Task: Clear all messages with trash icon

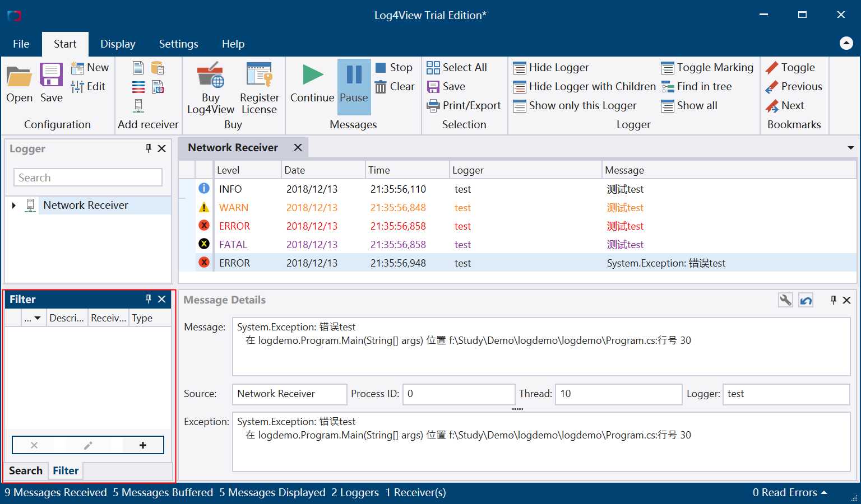Action: [395, 87]
